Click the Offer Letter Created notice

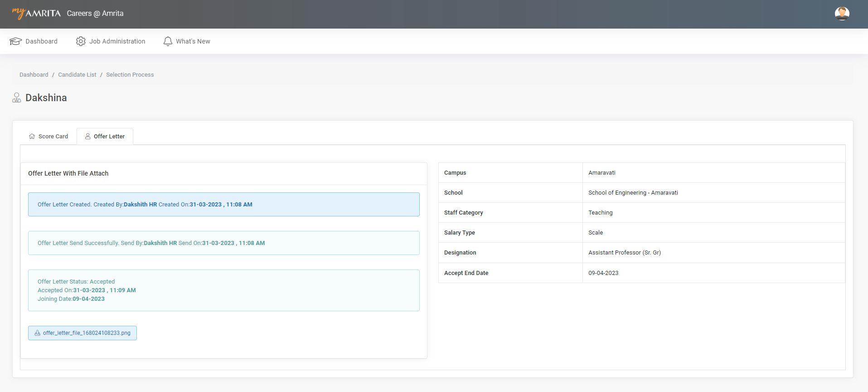(x=223, y=205)
